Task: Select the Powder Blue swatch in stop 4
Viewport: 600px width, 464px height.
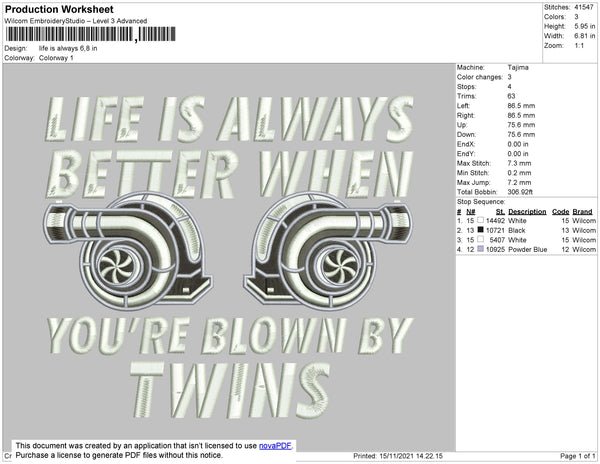Action: point(480,249)
